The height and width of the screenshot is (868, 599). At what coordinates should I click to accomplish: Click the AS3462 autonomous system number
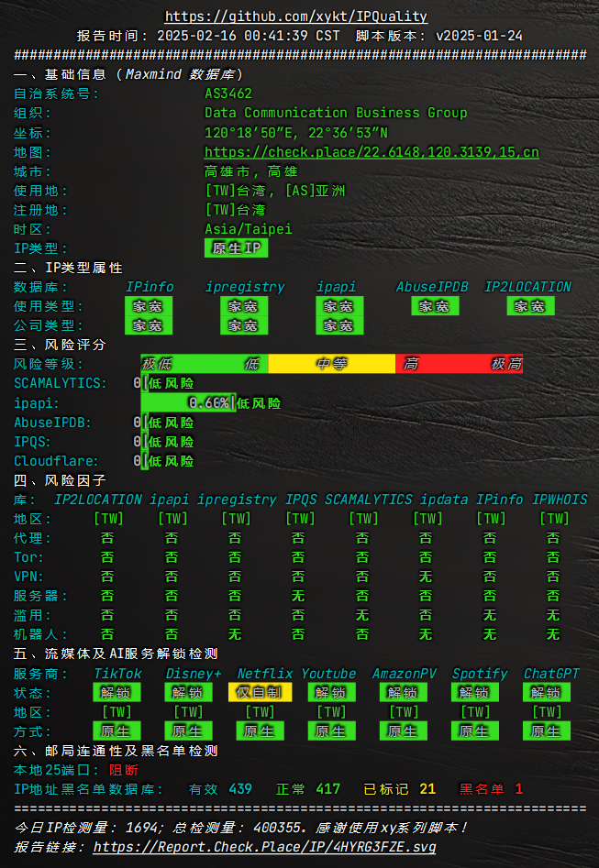[x=228, y=93]
